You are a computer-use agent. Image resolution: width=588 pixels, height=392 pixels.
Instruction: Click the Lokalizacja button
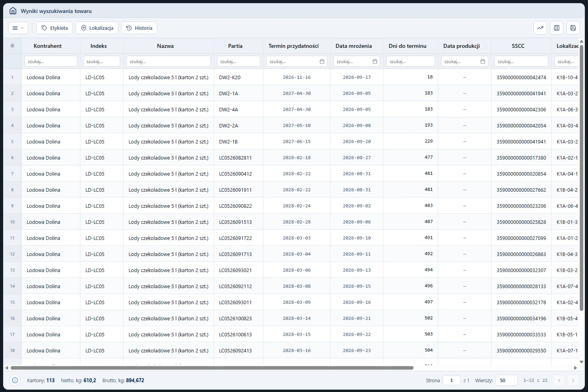97,28
